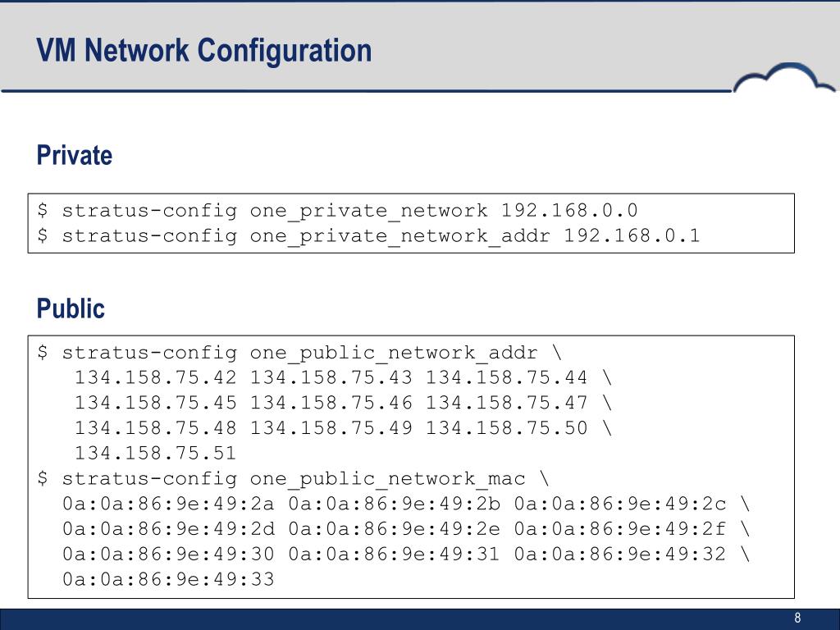This screenshot has width=840, height=630.
Task: Click the one_private_network_addr parameter text
Action: [x=400, y=236]
